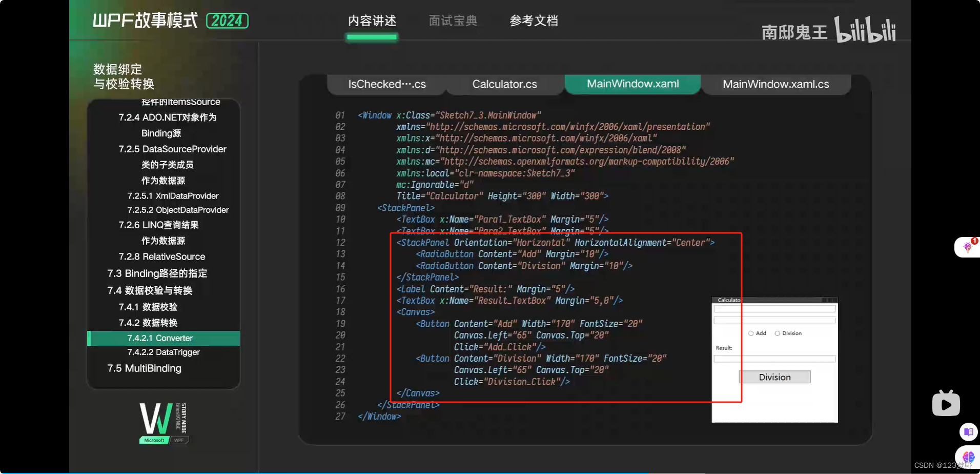This screenshot has height=474, width=980.
Task: Click the 数据绑定 与校验转换 chapter heading
Action: tap(124, 76)
